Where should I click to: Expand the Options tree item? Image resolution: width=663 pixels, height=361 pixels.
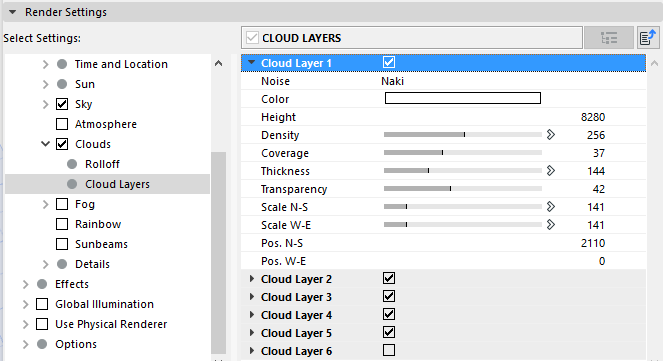point(25,344)
